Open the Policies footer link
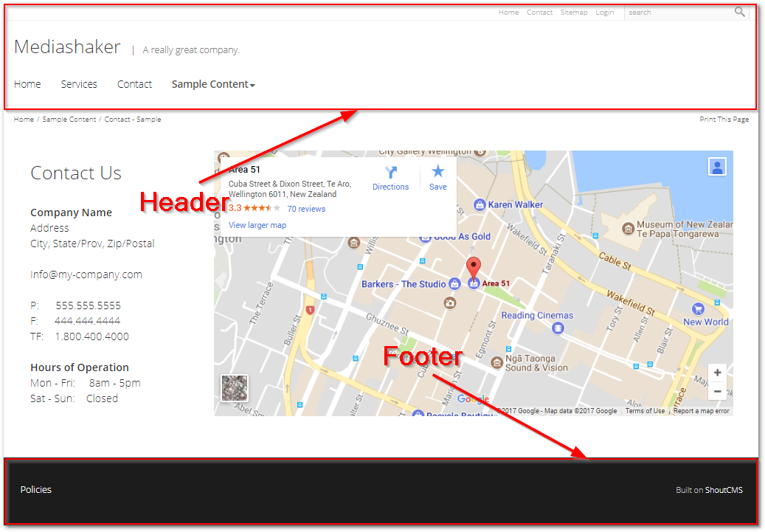The height and width of the screenshot is (532, 765). 35,489
